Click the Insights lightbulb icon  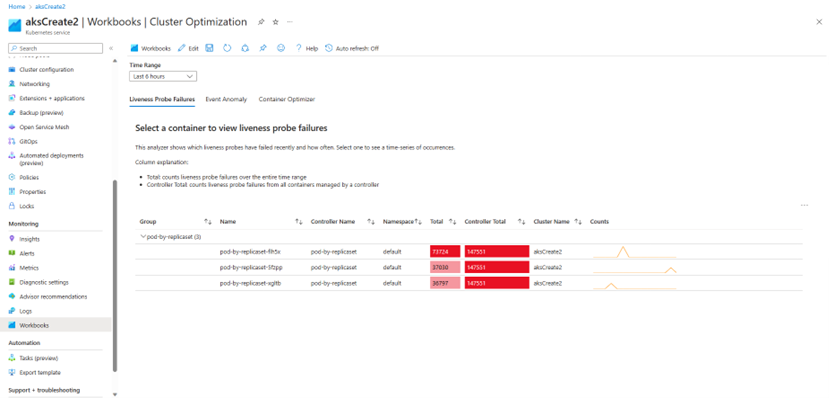[x=12, y=239]
